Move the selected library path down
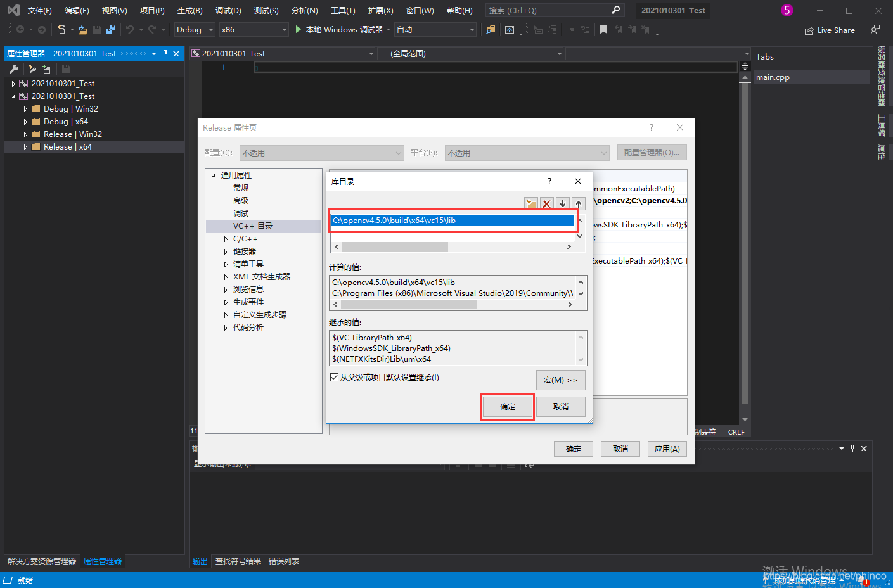 click(x=563, y=203)
